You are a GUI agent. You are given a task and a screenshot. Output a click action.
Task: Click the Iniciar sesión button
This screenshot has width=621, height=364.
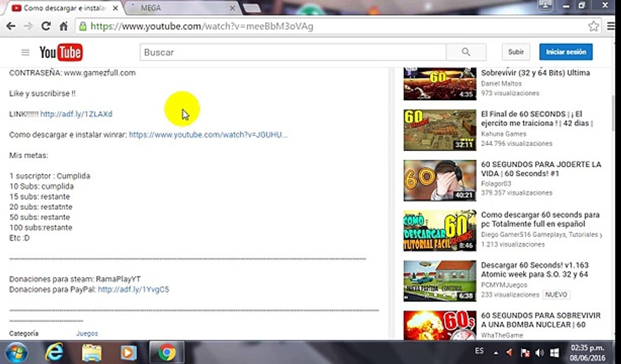[x=566, y=52]
